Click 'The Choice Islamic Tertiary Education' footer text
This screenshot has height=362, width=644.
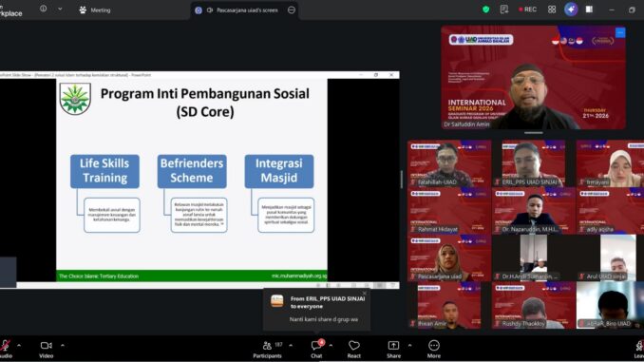point(99,276)
